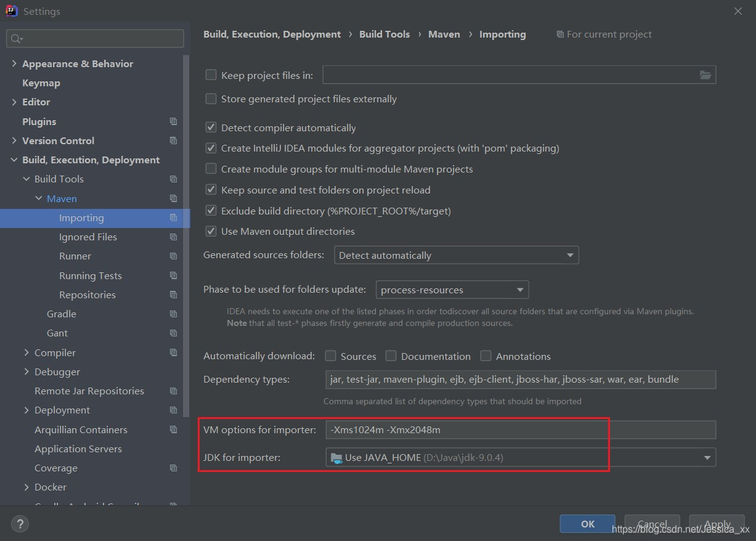Uncheck Exclude build directory option

tap(211, 210)
